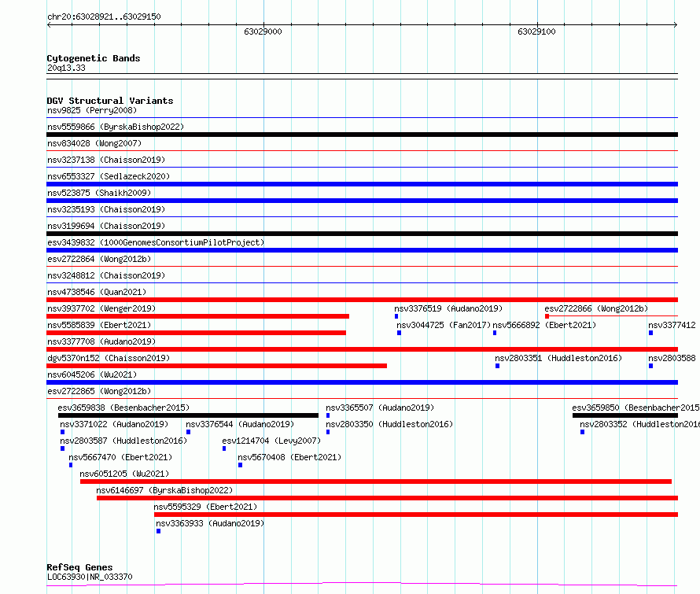
Task: Select the nsv5666892 (Ebert2021) blue marker
Action: (495, 333)
